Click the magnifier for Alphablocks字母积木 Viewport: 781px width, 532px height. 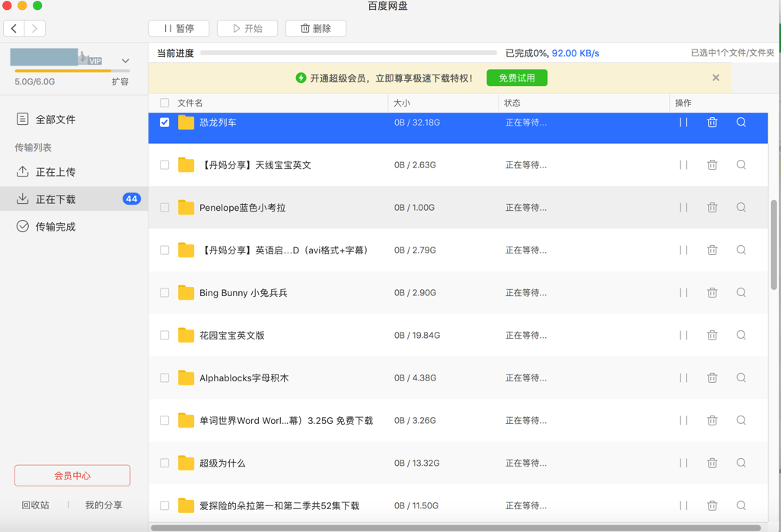[741, 377]
